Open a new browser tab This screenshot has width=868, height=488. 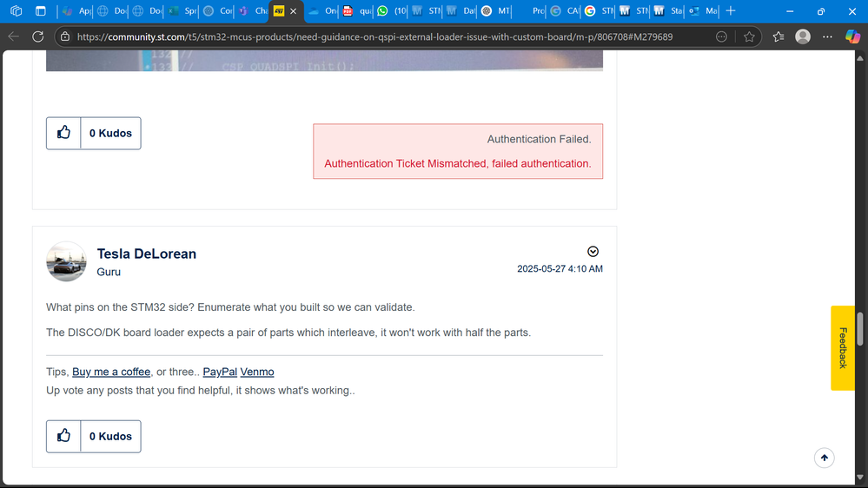click(x=731, y=11)
